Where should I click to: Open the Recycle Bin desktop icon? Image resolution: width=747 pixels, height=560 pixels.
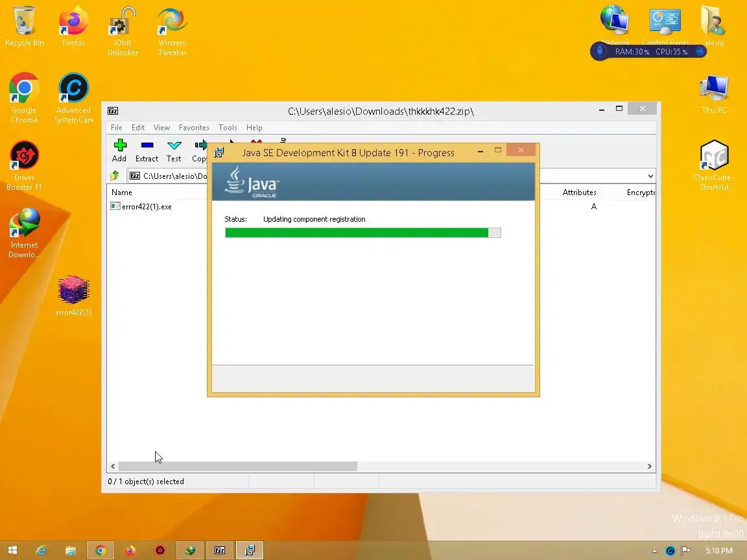point(24,27)
